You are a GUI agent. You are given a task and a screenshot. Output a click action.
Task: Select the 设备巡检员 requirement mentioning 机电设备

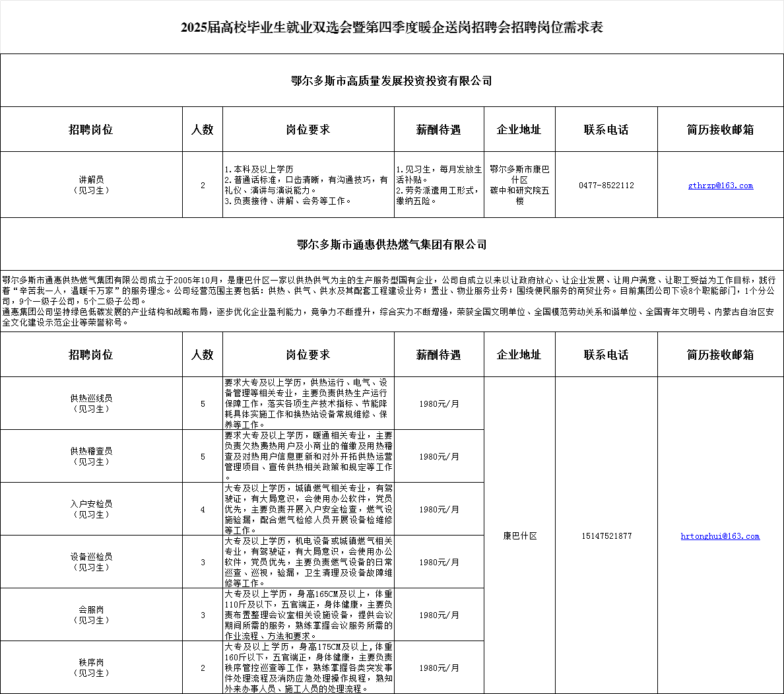(x=308, y=563)
